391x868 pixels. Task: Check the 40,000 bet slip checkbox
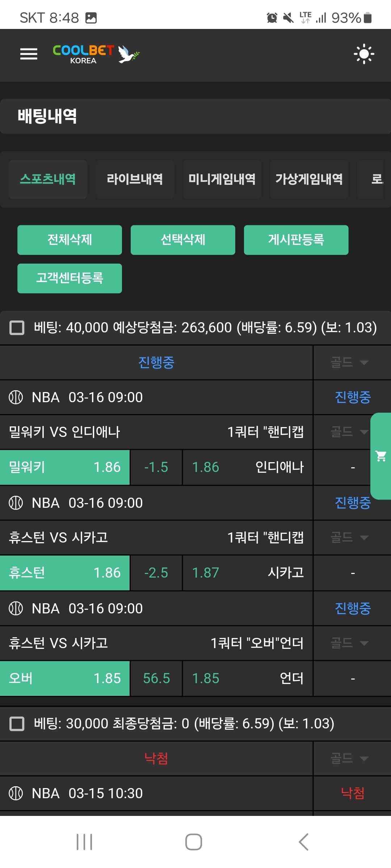(x=17, y=328)
